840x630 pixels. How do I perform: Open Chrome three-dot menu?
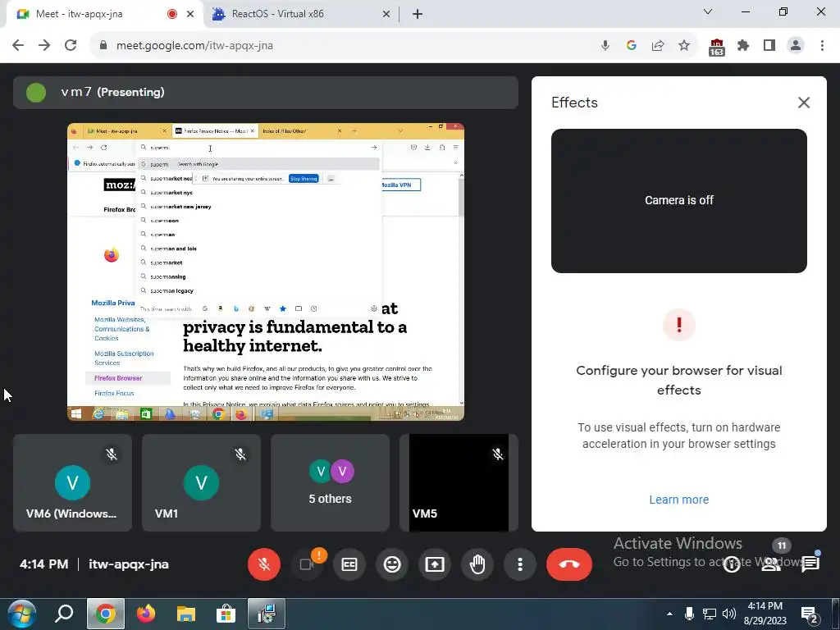[822, 46]
